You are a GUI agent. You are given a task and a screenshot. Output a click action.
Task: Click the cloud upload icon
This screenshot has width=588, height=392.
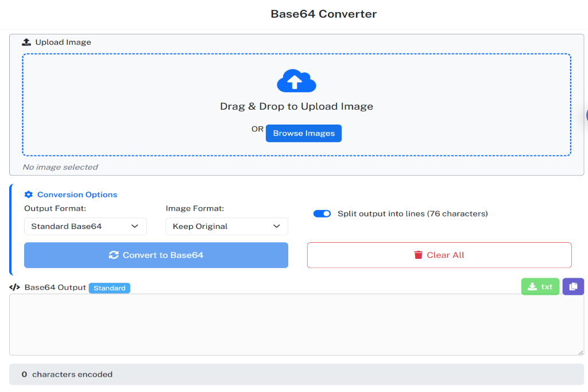pyautogui.click(x=296, y=80)
